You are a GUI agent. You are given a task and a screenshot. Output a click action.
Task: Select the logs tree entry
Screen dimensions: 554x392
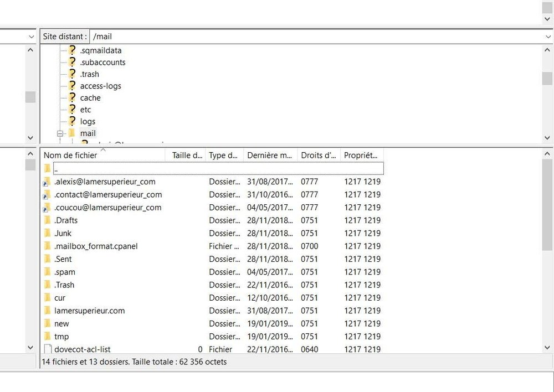(88, 121)
